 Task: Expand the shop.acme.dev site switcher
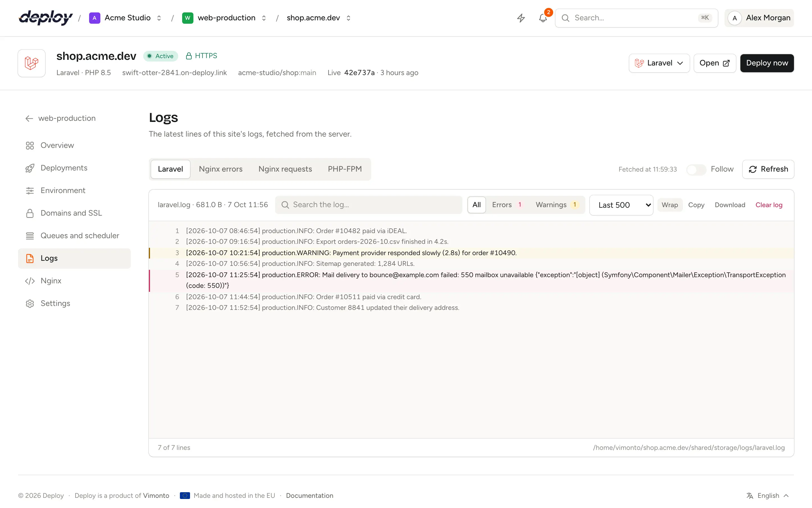(348, 18)
